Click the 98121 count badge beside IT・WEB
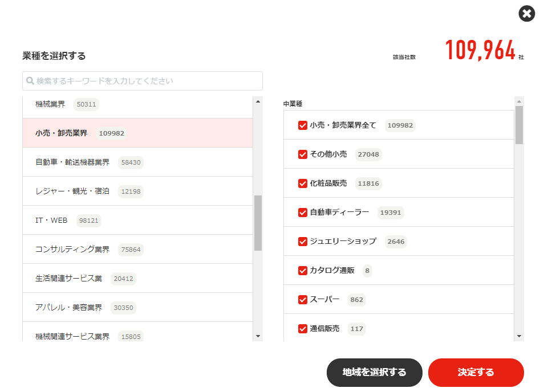 89,220
